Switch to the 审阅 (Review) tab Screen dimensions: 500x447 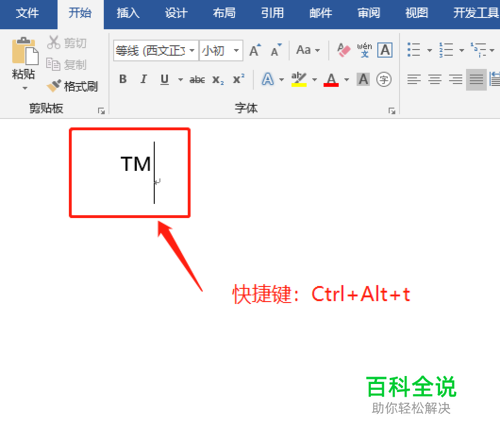coord(369,13)
